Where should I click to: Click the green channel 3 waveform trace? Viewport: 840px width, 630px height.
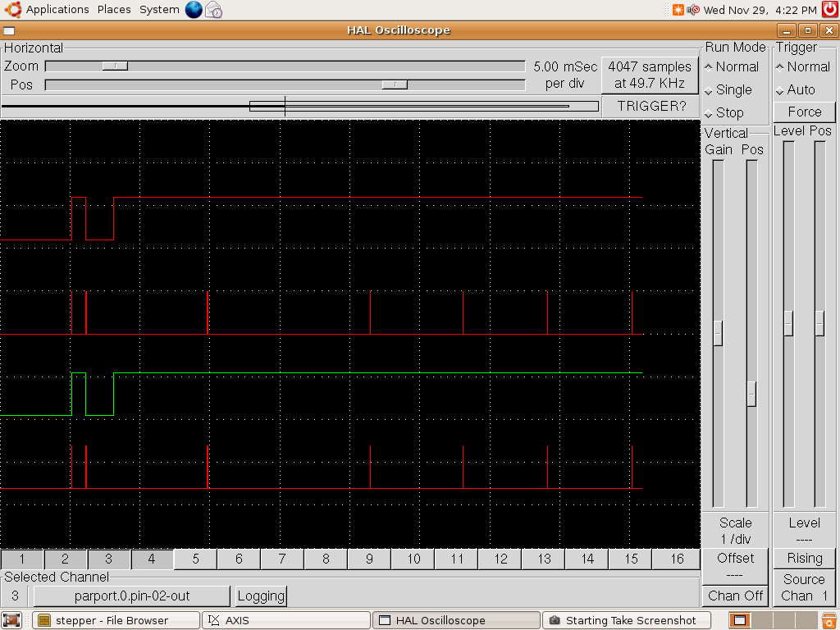click(322, 373)
